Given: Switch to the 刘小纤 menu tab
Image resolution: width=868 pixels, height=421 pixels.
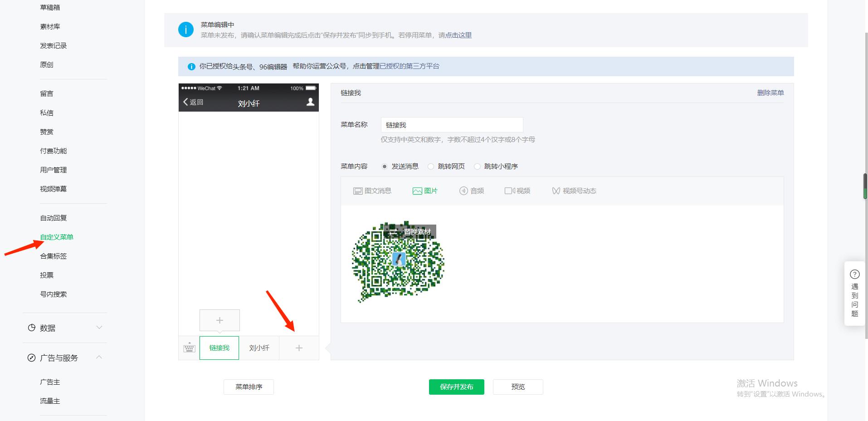Looking at the screenshot, I should pyautogui.click(x=259, y=348).
